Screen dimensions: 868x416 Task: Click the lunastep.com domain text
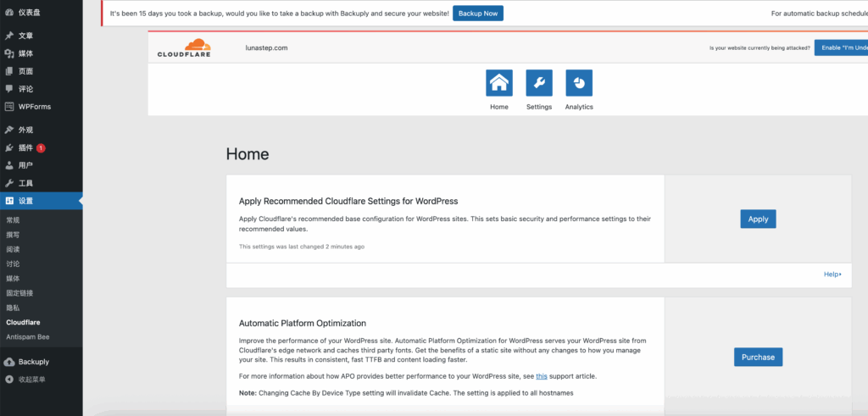click(266, 47)
